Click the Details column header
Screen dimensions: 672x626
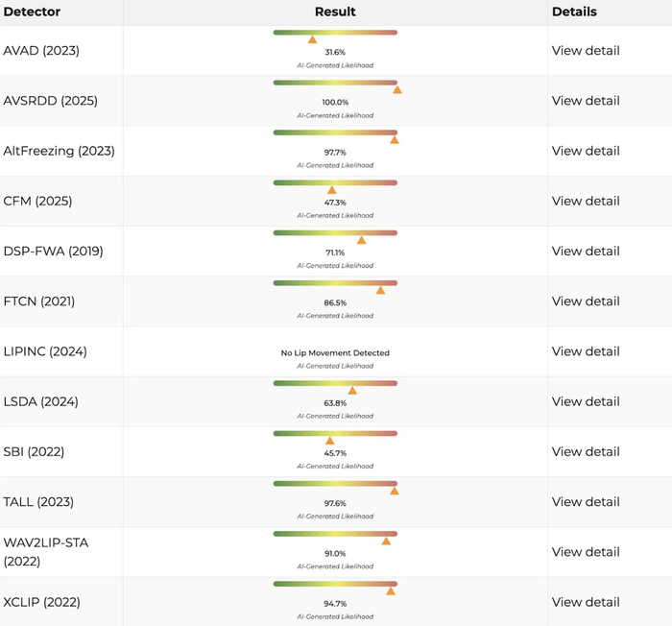(574, 12)
